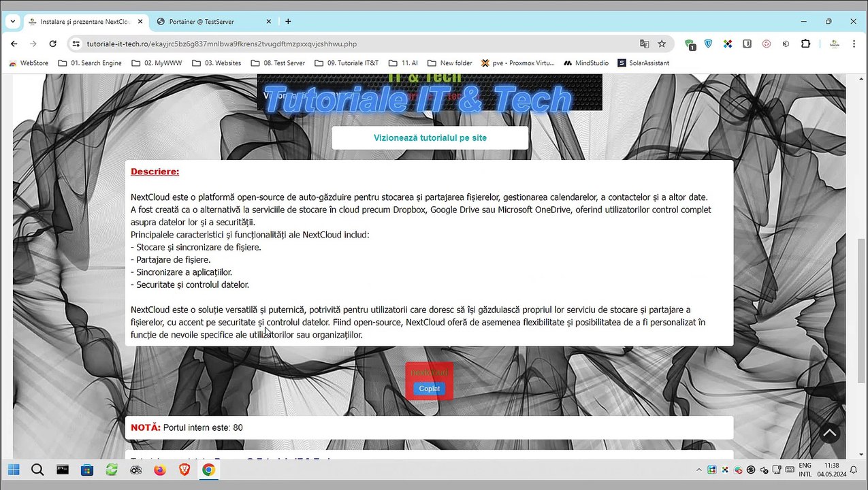View site information icon in address bar
868x490 pixels.
(76, 44)
